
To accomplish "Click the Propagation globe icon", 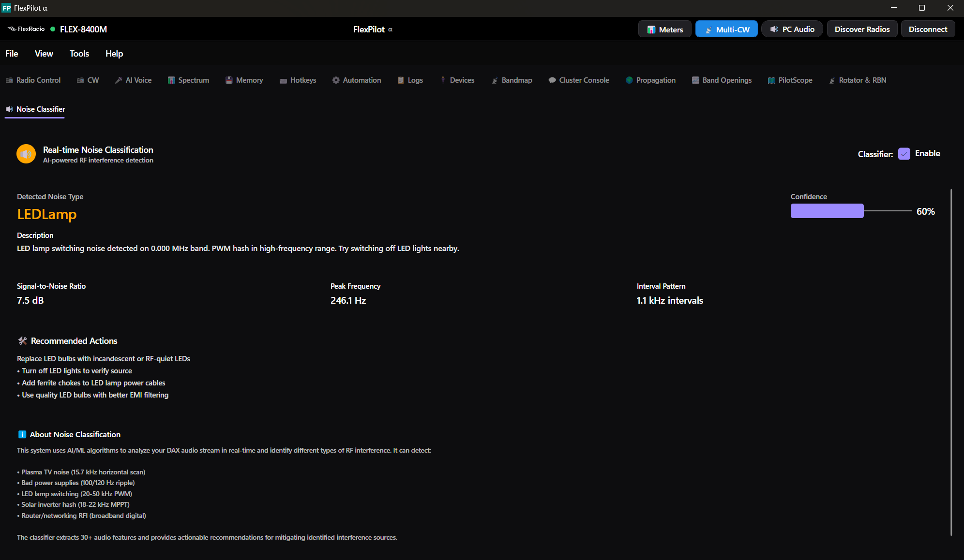I will 629,80.
